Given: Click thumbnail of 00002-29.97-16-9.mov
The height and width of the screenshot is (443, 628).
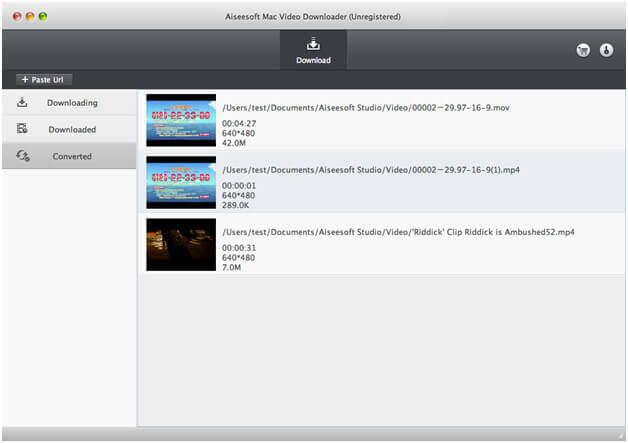Looking at the screenshot, I should click(x=181, y=120).
